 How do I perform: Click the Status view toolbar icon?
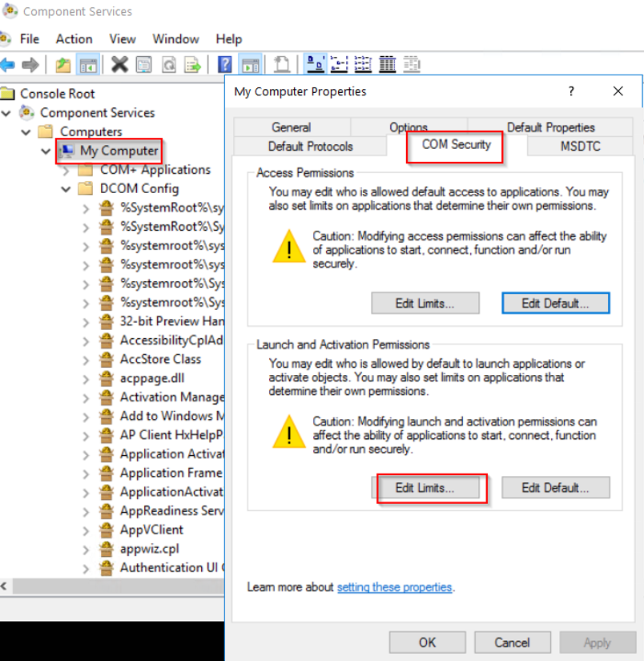pos(412,64)
